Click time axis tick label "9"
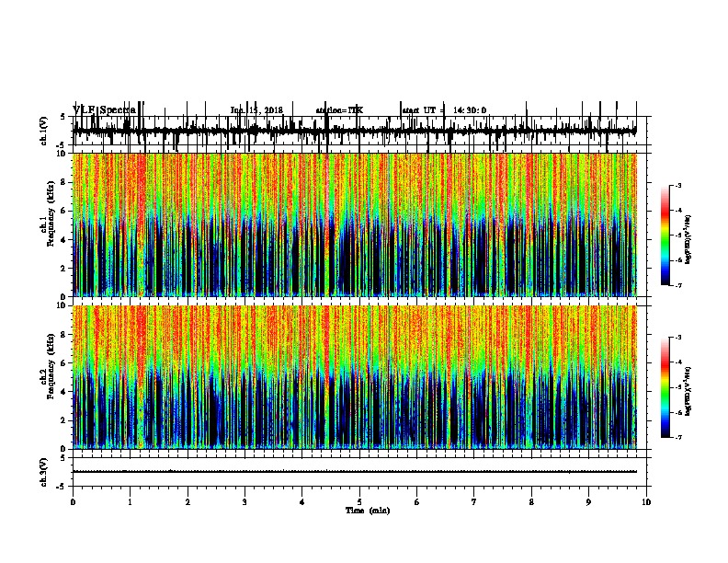728x563 pixels. click(x=588, y=502)
